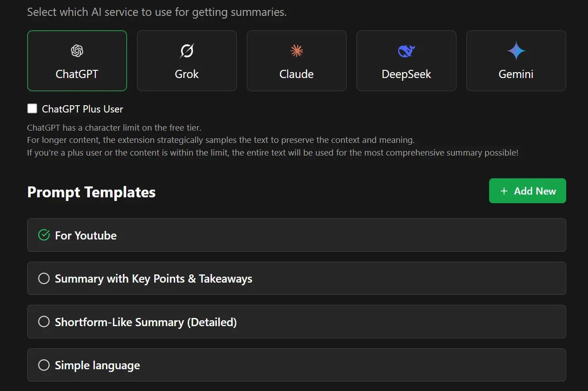
Task: Click the ChatGPT logo icon
Action: coord(77,51)
